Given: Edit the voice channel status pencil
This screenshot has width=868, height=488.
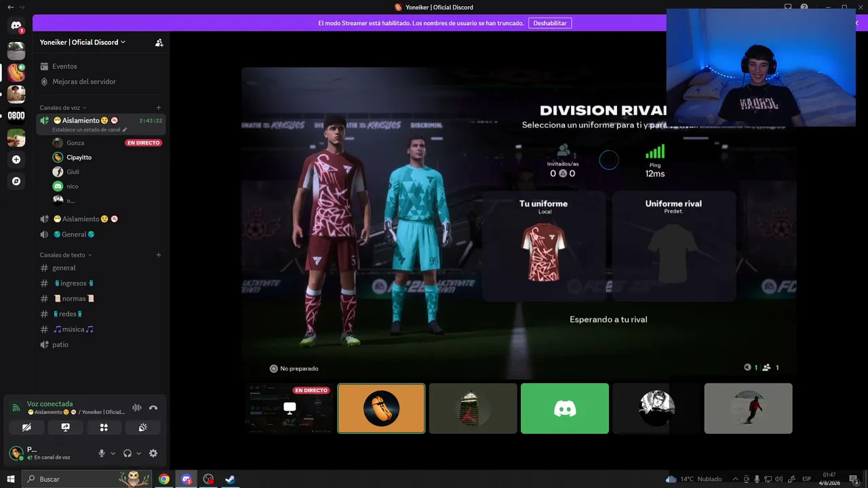Looking at the screenshot, I should (124, 129).
